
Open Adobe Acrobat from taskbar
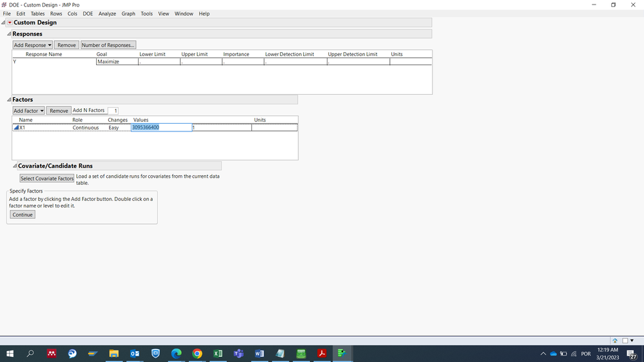tap(322, 354)
